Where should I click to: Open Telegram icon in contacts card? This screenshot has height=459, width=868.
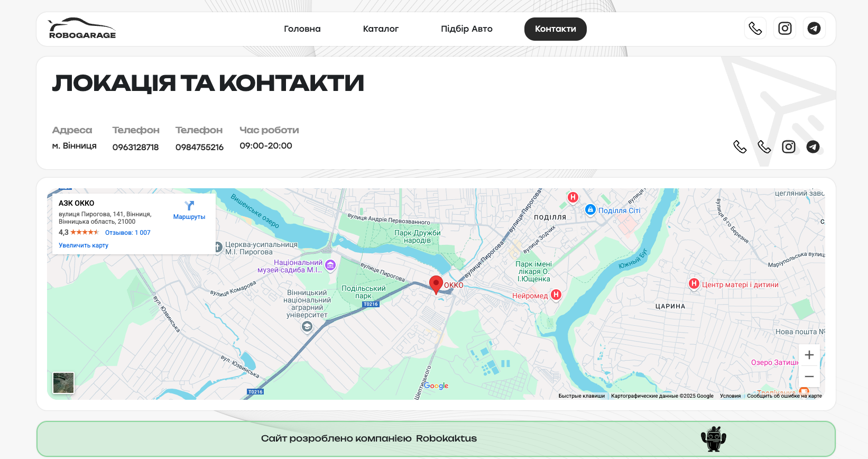pyautogui.click(x=813, y=147)
